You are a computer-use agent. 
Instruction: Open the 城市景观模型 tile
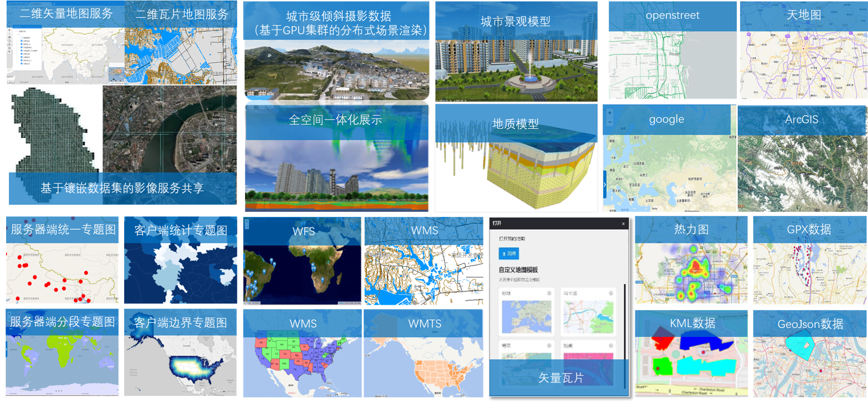pyautogui.click(x=516, y=51)
